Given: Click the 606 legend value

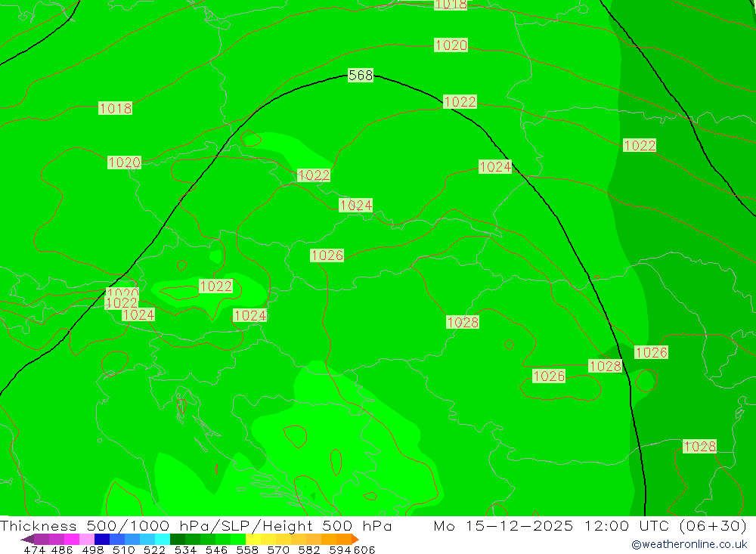Looking at the screenshot, I should [x=364, y=549].
